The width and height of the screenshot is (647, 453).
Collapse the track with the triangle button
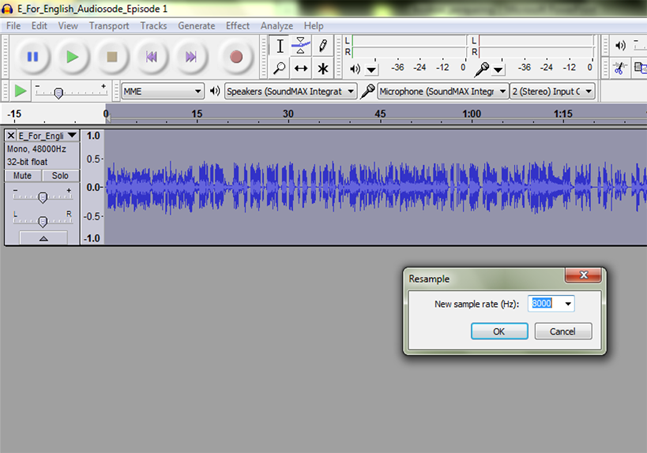(42, 239)
